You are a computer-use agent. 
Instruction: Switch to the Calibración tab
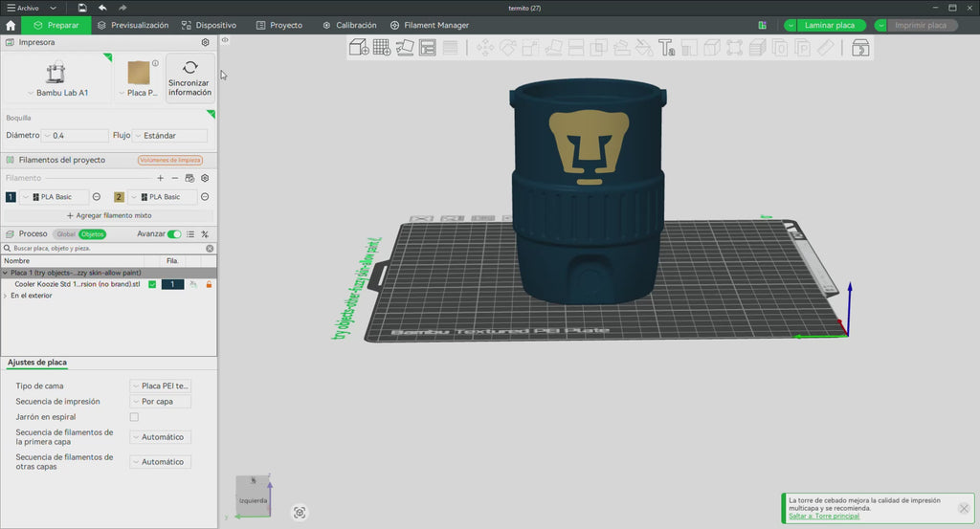click(x=350, y=26)
